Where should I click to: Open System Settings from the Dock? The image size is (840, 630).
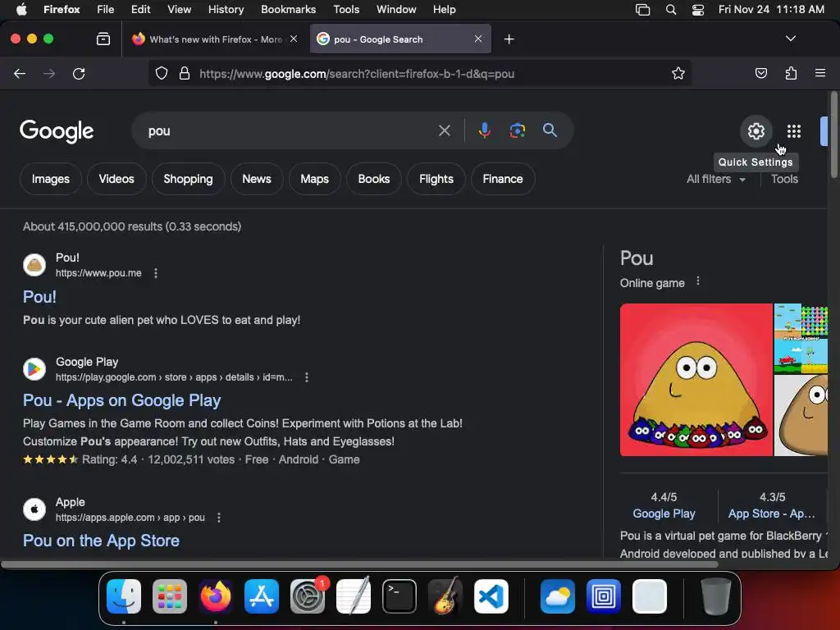308,596
